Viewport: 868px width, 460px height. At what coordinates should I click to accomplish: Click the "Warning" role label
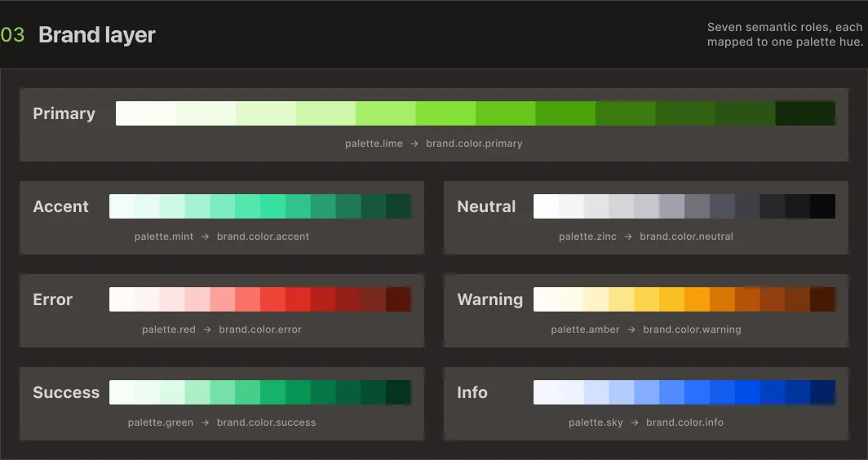[490, 299]
